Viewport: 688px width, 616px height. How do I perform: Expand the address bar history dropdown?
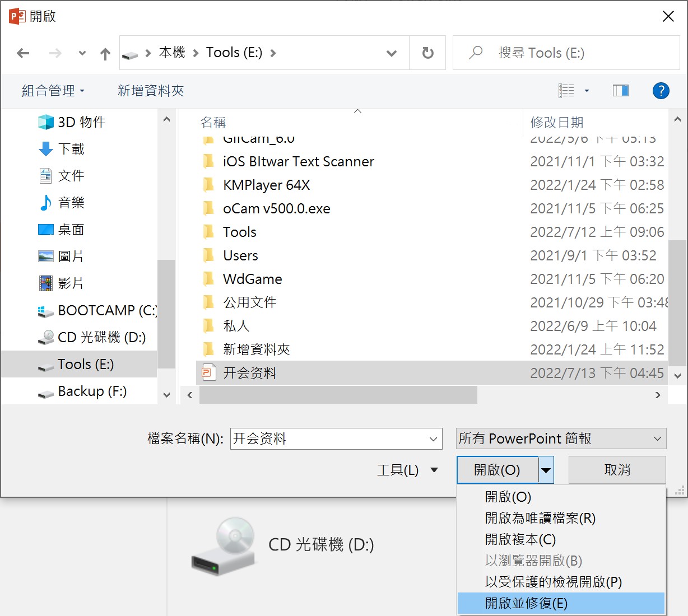pyautogui.click(x=392, y=53)
